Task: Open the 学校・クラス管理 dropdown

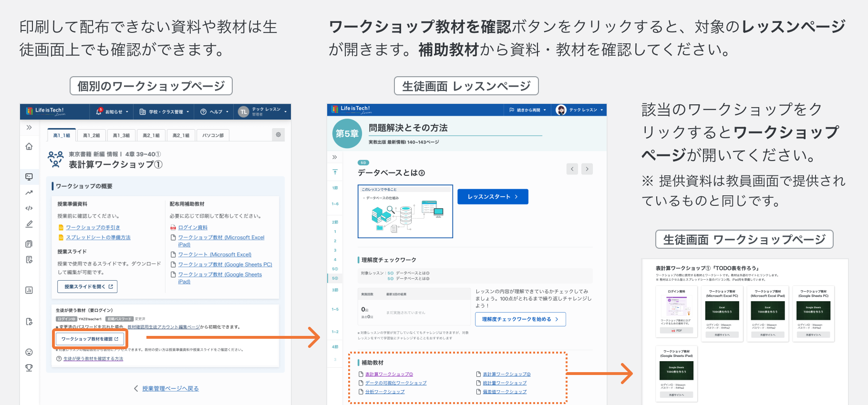Action: point(165,112)
